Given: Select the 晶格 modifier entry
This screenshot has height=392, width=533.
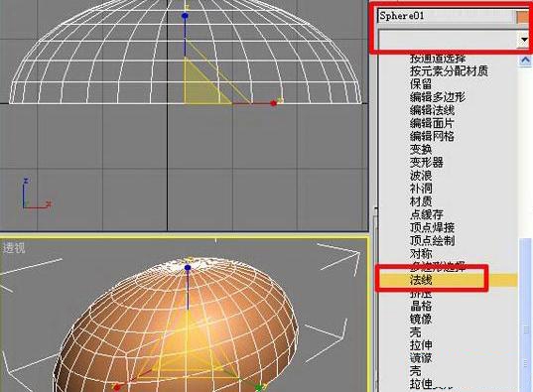Looking at the screenshot, I should tap(421, 306).
